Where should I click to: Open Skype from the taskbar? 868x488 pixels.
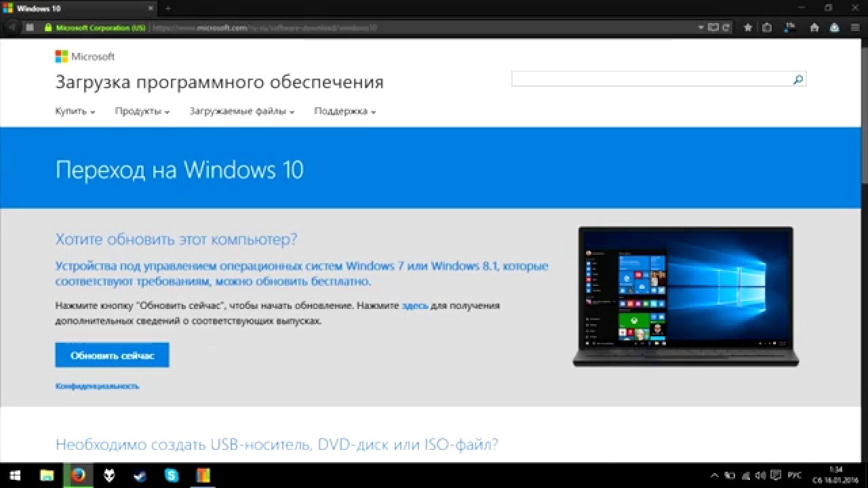pos(172,475)
